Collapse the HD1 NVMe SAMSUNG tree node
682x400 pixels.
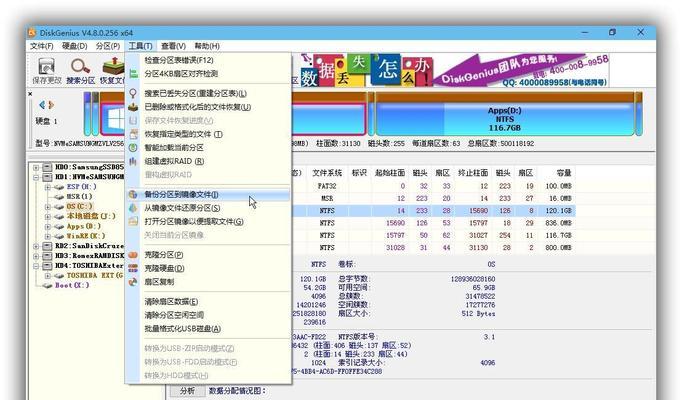[x=36, y=177]
